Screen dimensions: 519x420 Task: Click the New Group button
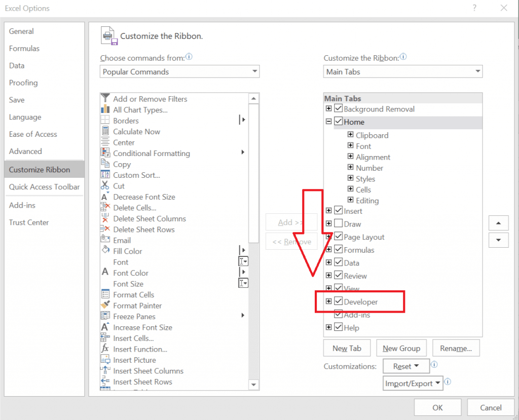pyautogui.click(x=401, y=348)
